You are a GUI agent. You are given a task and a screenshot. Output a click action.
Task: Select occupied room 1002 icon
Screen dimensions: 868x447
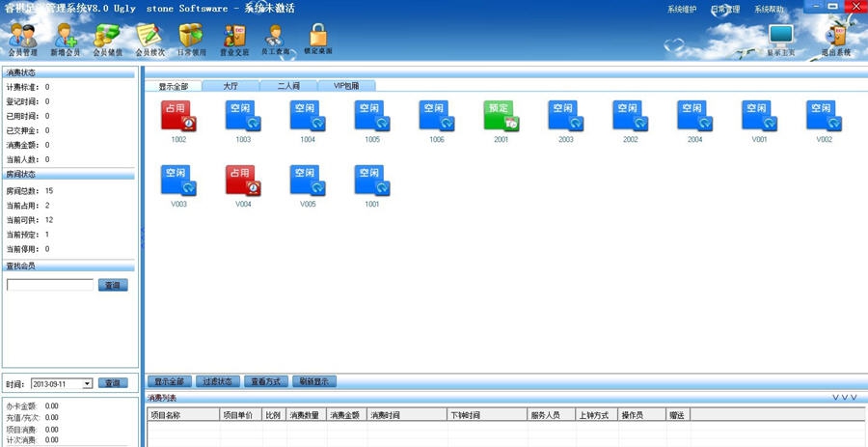point(178,117)
